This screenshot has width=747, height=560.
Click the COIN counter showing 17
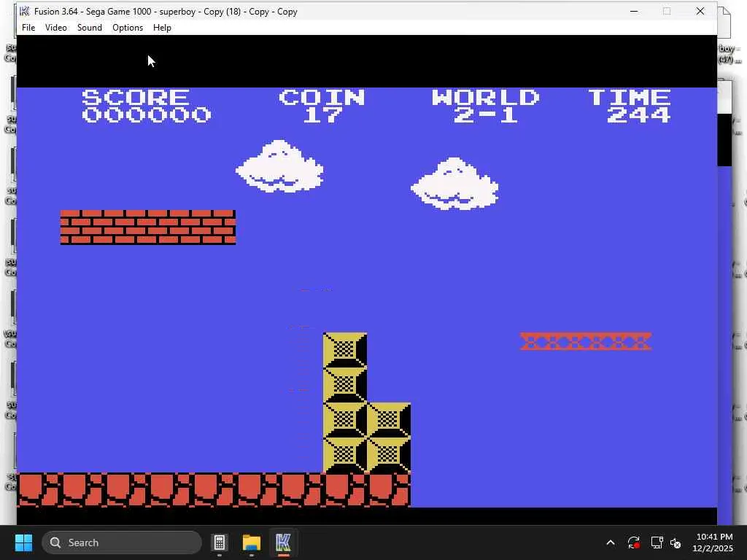click(322, 114)
